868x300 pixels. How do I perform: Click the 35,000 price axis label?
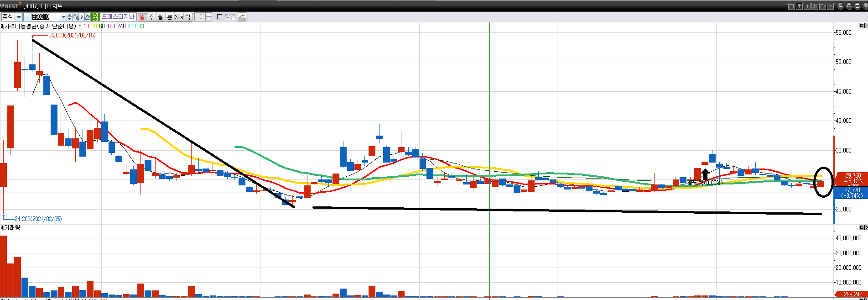tap(843, 150)
